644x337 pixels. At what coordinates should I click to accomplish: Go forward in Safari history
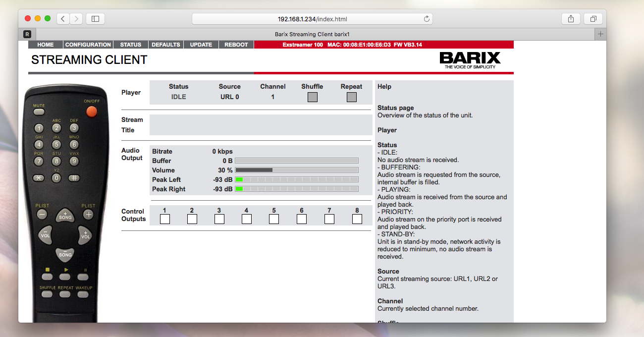point(76,19)
